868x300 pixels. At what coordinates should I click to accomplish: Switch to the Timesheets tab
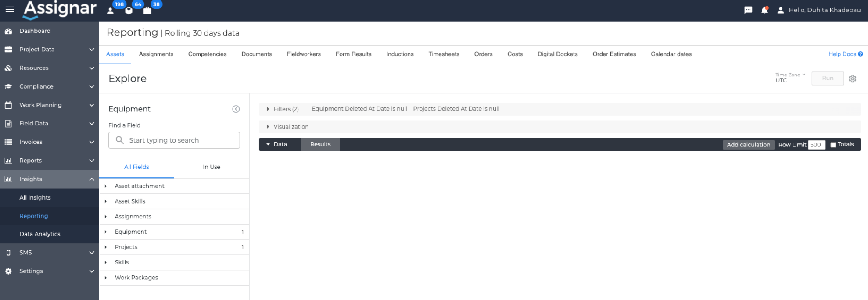tap(444, 54)
